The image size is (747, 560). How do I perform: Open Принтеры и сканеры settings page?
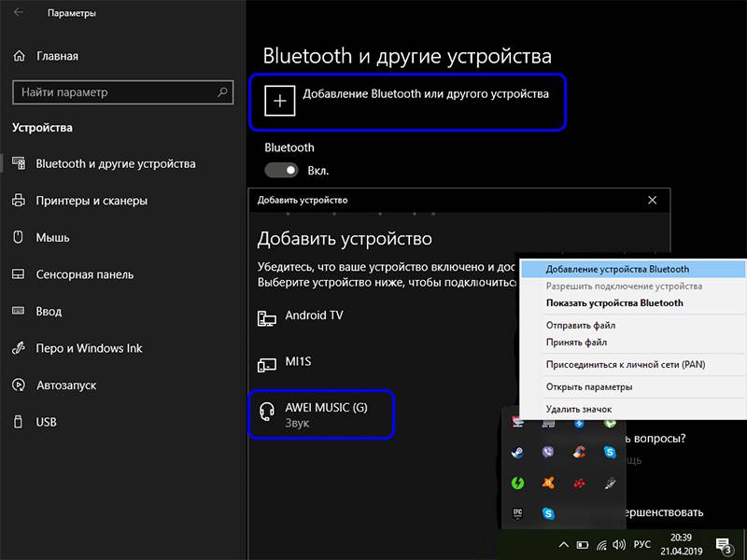click(x=92, y=201)
